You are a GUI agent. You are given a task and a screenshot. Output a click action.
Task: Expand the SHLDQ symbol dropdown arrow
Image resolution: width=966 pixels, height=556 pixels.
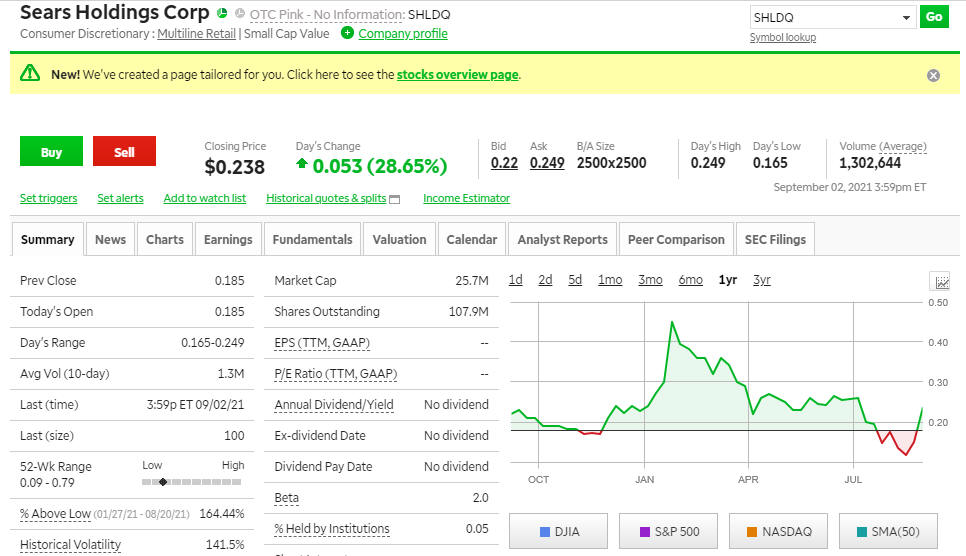pos(906,18)
